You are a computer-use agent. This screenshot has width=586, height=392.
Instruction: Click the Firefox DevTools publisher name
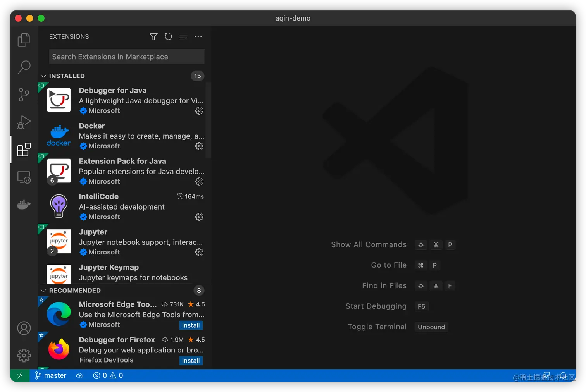pyautogui.click(x=106, y=360)
